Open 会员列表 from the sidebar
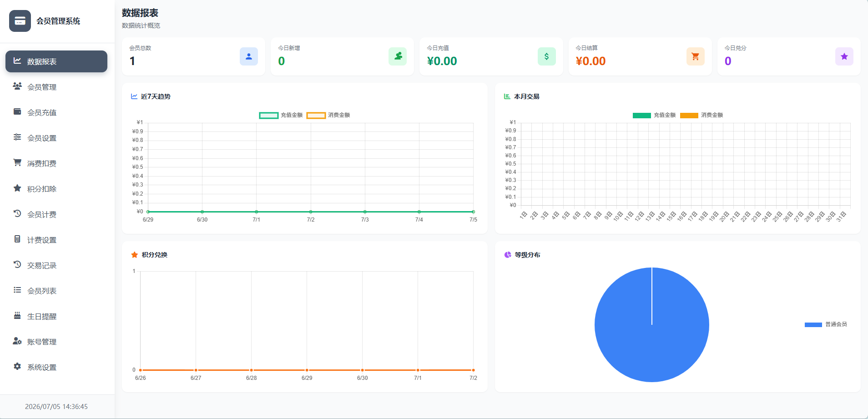Viewport: 868px width, 419px height. pos(56,291)
